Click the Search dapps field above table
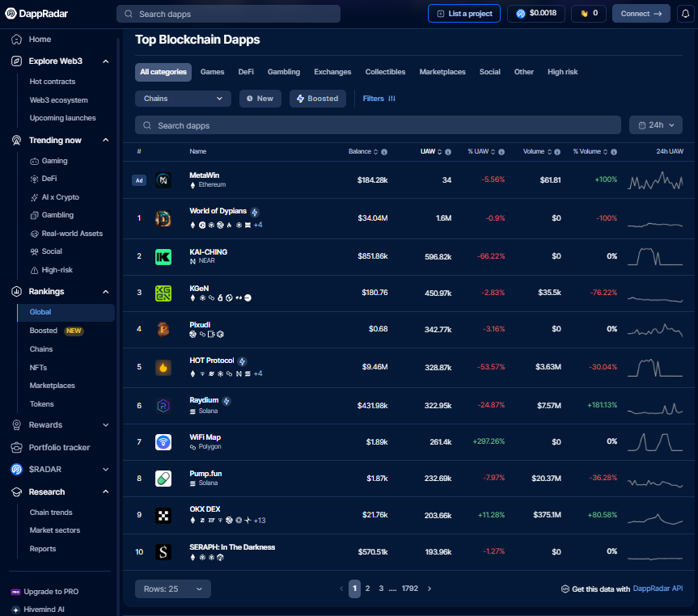 pyautogui.click(x=378, y=125)
